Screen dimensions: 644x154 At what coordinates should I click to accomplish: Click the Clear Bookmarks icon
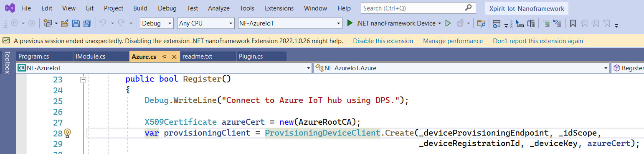click(x=607, y=23)
